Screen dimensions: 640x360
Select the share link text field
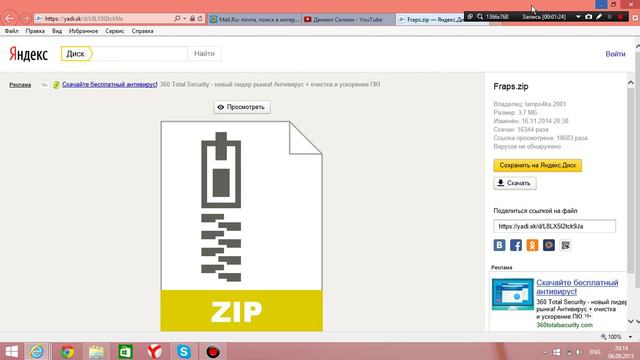pyautogui.click(x=554, y=226)
